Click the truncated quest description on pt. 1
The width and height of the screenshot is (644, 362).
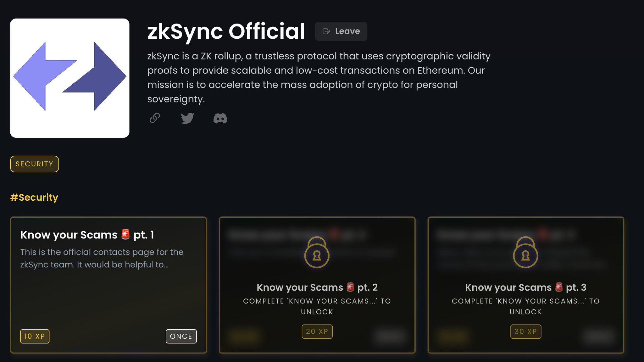tap(102, 258)
